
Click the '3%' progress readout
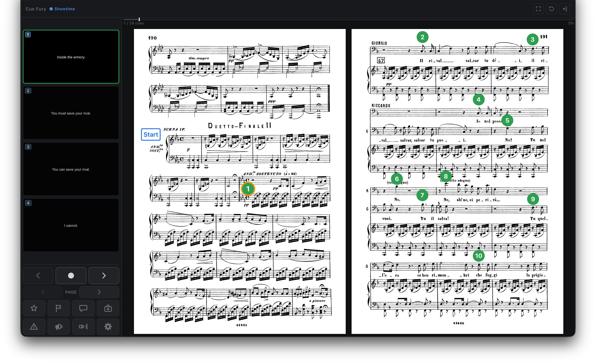571,23
